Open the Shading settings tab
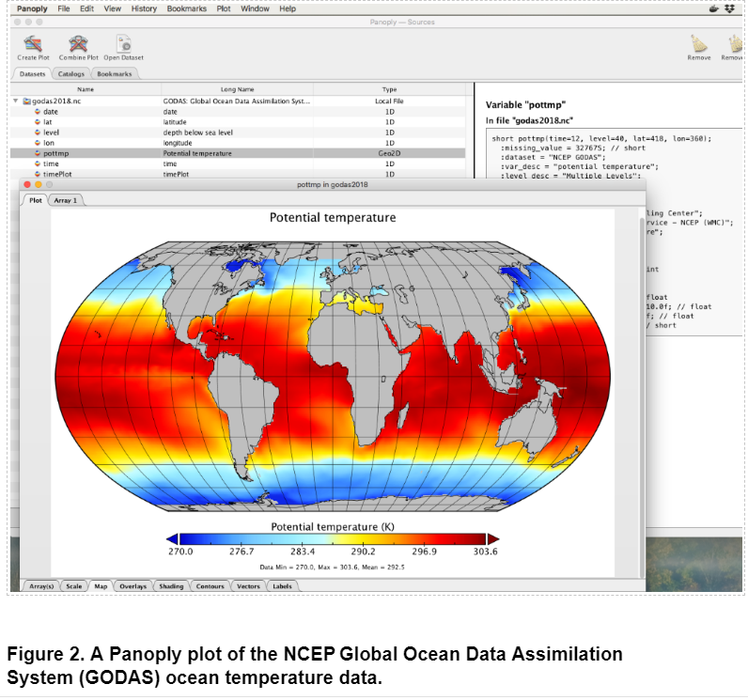This screenshot has width=748, height=700. point(171,586)
